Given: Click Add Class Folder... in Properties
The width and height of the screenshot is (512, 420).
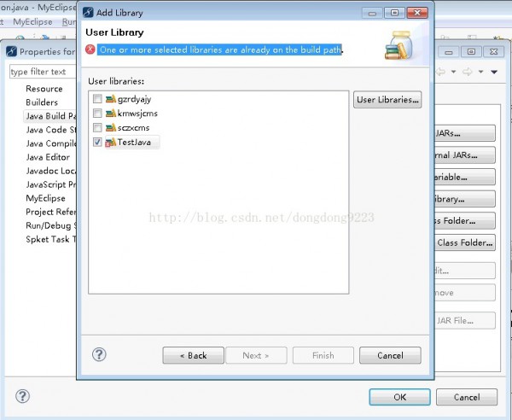Looking at the screenshot, I should 465,221.
